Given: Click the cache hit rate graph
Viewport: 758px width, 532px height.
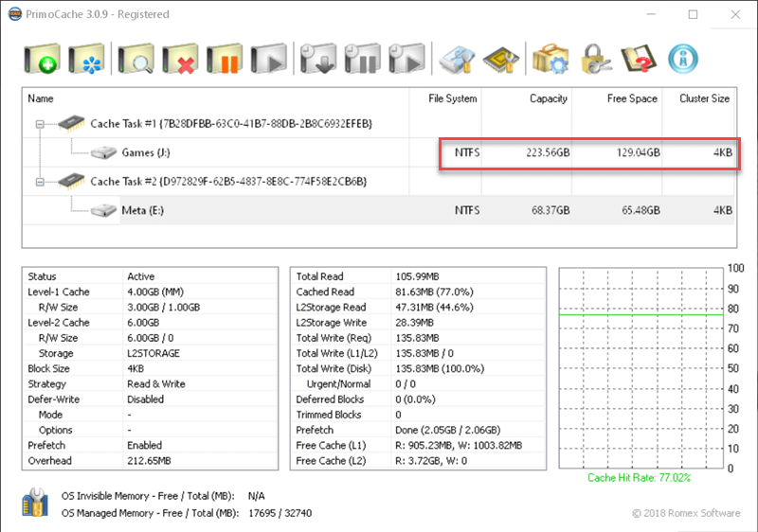Looking at the screenshot, I should point(641,368).
